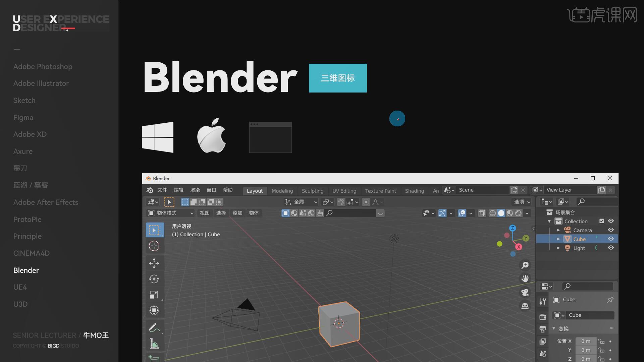Open the 全局 (Global) transform orientation dropdown
The width and height of the screenshot is (644, 362).
(301, 202)
